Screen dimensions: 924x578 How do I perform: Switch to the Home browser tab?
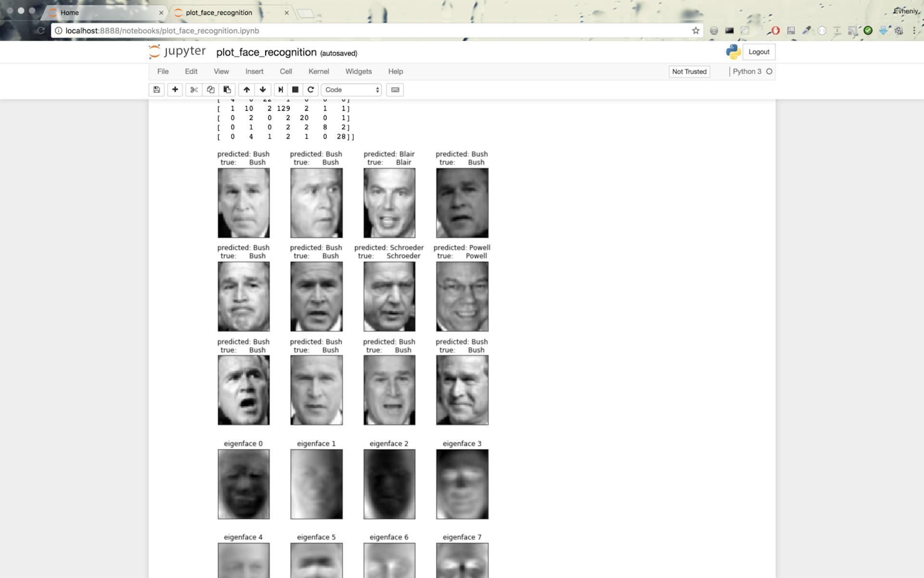pyautogui.click(x=70, y=13)
